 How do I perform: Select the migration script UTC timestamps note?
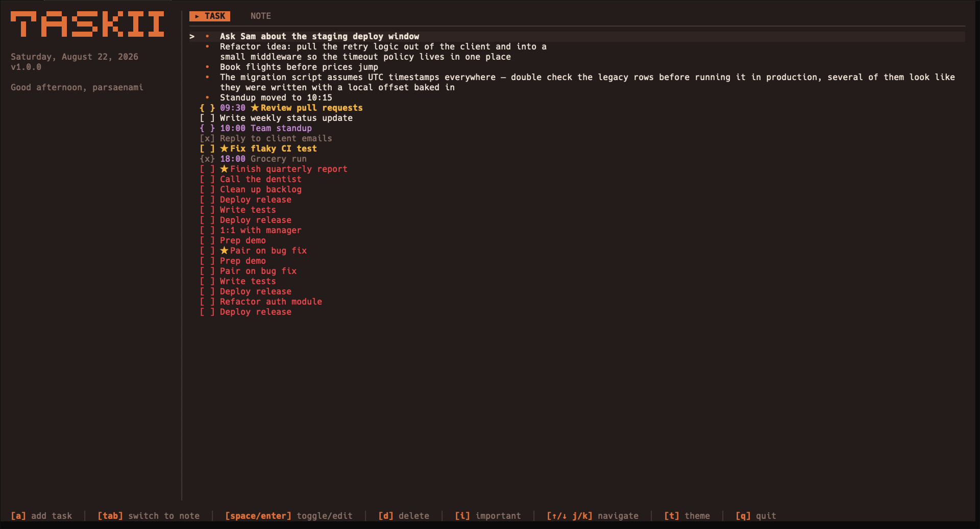coord(587,82)
